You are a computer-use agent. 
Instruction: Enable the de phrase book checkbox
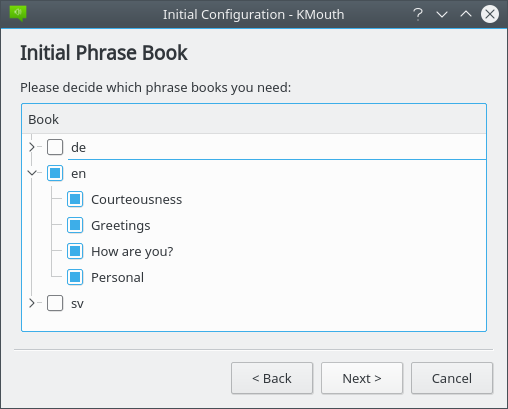[55, 147]
